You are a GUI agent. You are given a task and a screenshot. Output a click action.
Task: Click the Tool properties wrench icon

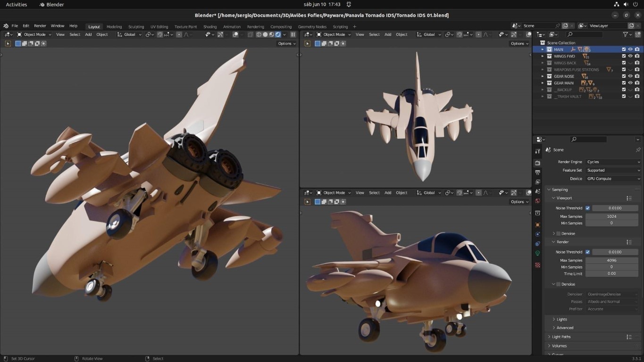coord(537,151)
